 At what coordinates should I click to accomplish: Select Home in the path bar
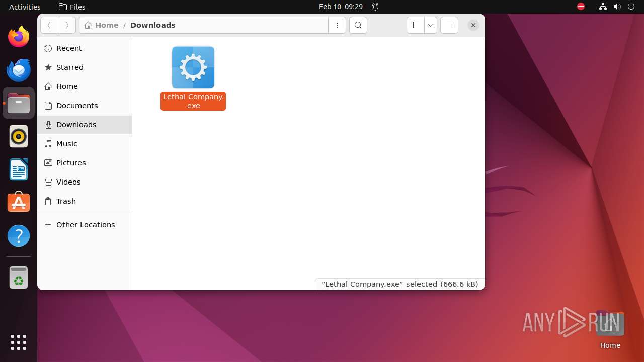(102, 25)
